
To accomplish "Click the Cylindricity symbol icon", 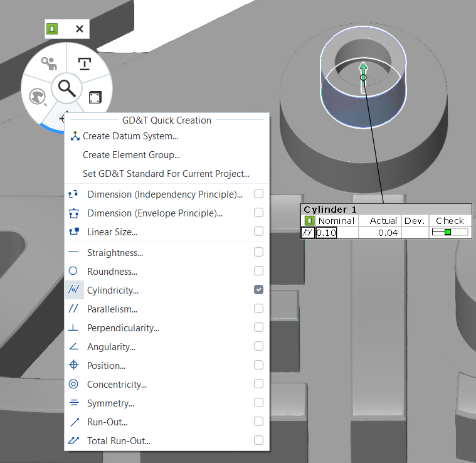I will click(74, 289).
